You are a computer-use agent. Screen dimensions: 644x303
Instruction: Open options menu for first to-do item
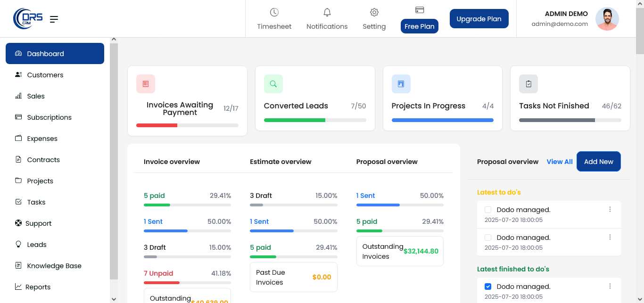610,210
